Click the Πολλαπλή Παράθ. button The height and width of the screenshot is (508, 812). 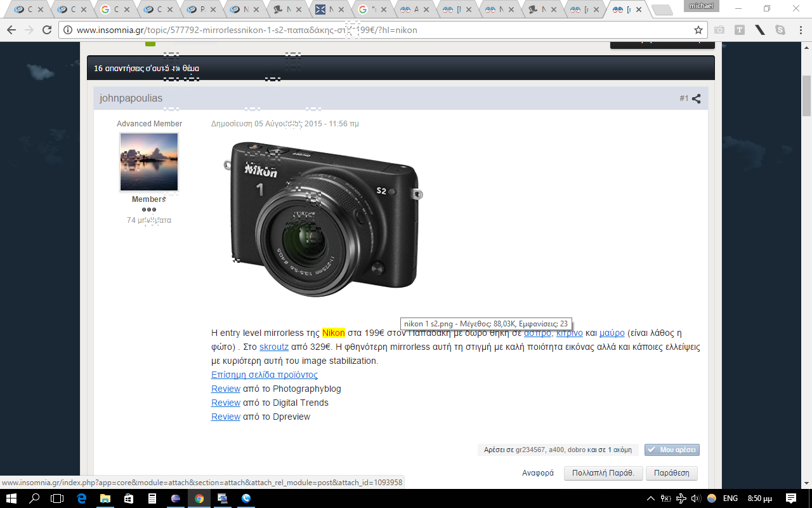pyautogui.click(x=603, y=473)
